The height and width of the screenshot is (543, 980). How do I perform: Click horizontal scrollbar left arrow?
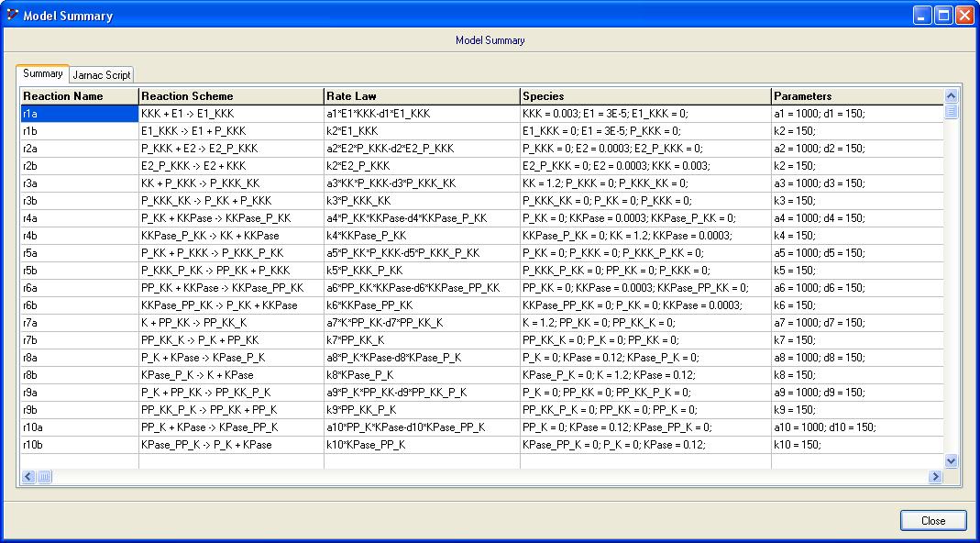(28, 477)
